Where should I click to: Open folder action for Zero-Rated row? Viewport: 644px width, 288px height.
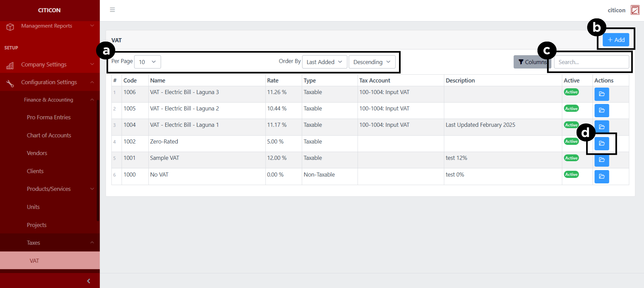tap(601, 143)
